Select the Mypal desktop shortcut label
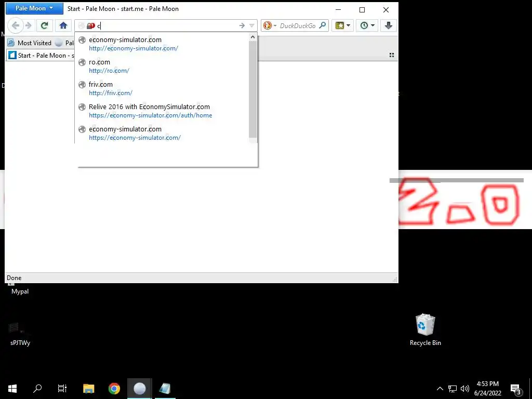532x399 pixels. click(20, 291)
